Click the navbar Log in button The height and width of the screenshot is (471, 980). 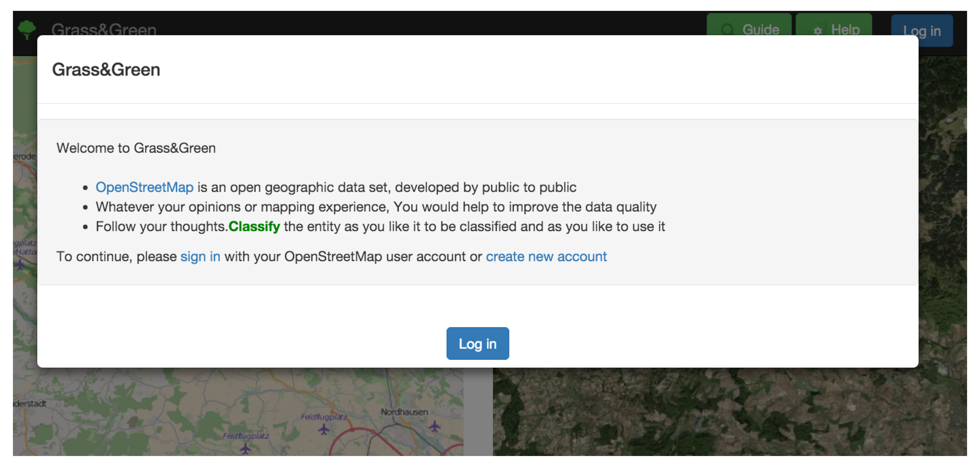(922, 31)
